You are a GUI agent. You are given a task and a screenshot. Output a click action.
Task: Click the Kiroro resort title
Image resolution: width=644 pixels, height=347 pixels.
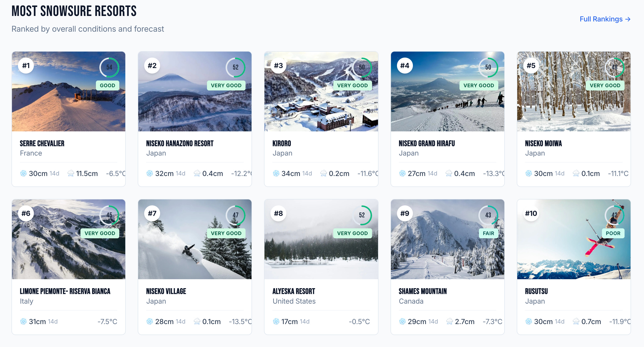(x=281, y=143)
